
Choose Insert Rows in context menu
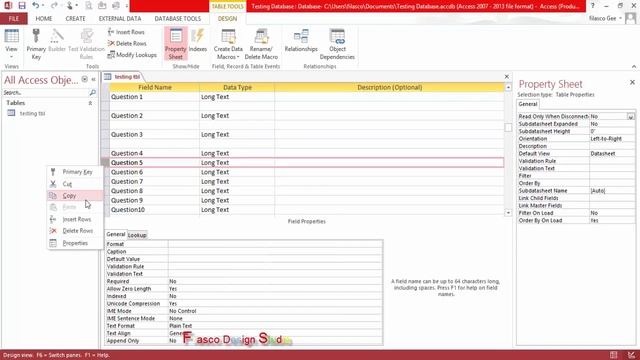click(x=75, y=219)
